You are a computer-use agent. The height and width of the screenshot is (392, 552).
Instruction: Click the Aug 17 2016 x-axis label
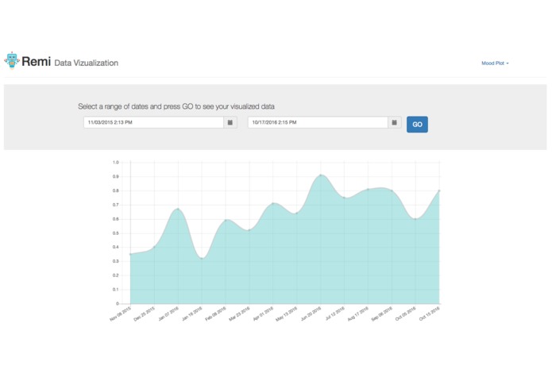pyautogui.click(x=358, y=313)
